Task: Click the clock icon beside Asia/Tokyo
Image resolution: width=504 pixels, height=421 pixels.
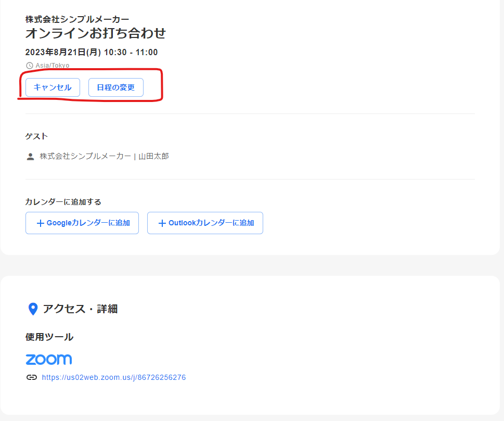Action: pyautogui.click(x=30, y=66)
